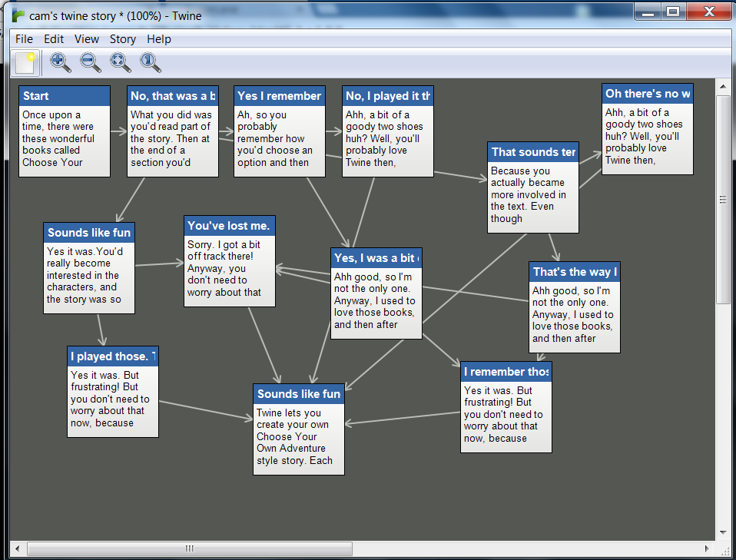Click the Zoom In magnifier icon
The width and height of the screenshot is (736, 560).
click(x=60, y=62)
